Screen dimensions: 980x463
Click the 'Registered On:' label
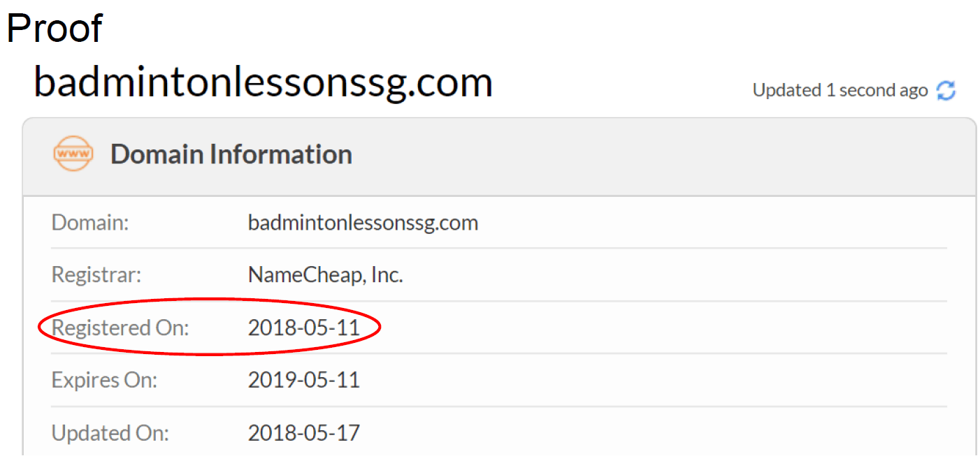click(x=120, y=328)
